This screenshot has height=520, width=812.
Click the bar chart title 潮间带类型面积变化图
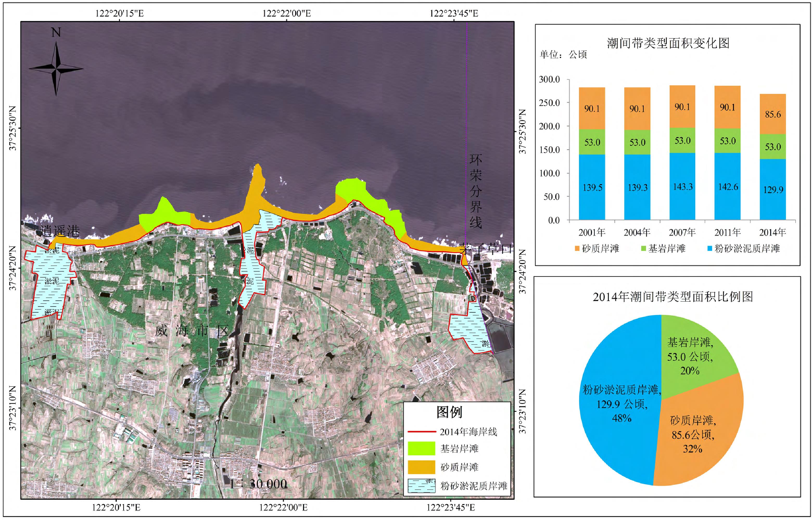pyautogui.click(x=668, y=43)
